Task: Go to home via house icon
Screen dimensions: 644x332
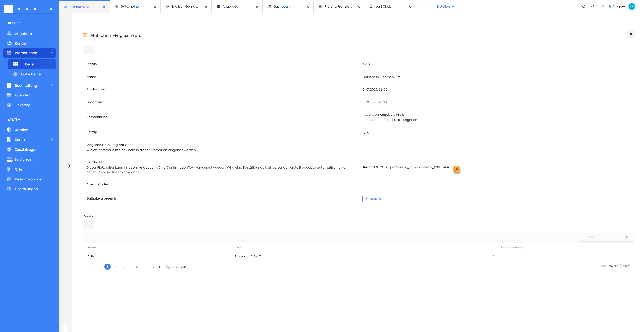Action: tap(51, 9)
